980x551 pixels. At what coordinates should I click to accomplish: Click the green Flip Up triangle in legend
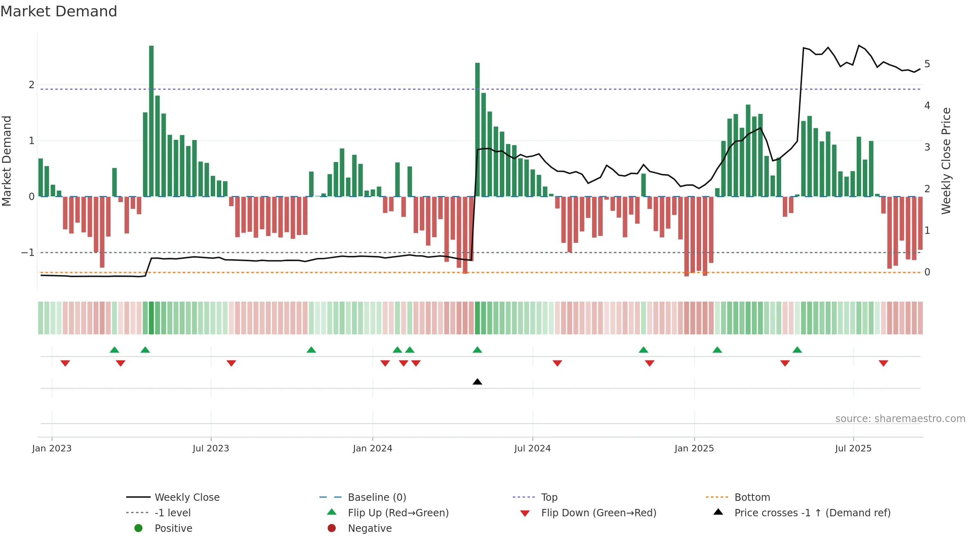point(332,512)
